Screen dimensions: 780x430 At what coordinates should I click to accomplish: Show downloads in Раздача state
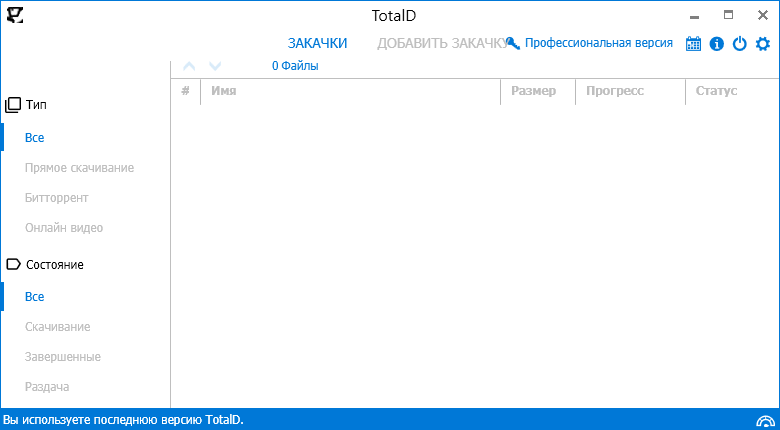pos(47,387)
